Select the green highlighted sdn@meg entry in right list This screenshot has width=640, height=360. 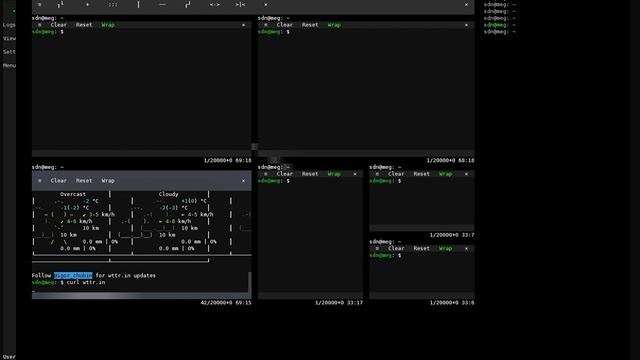pyautogui.click(x=500, y=25)
